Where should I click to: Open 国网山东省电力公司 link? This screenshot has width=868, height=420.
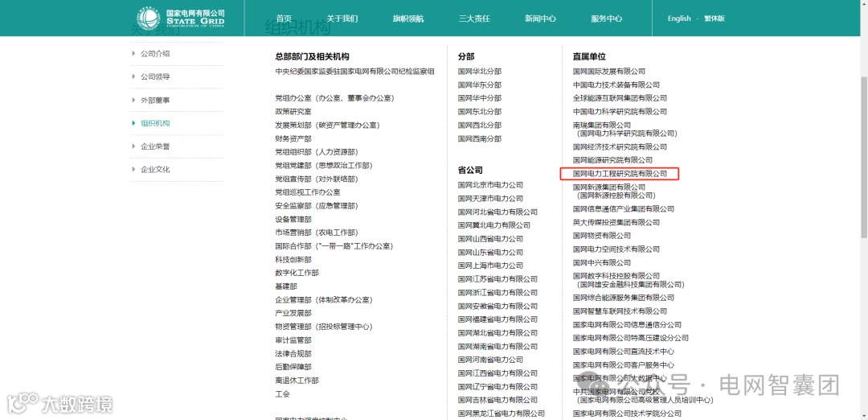point(490,252)
